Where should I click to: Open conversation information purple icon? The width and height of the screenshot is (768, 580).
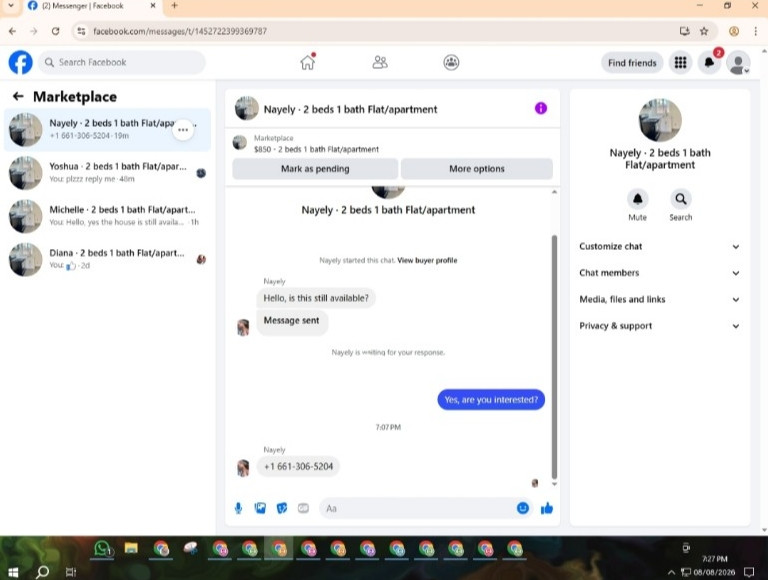(540, 108)
